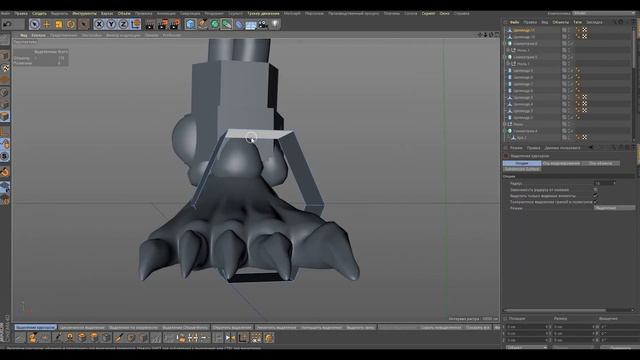Switch to polygon mode in left sidebar
This screenshot has height=360, width=640.
(x=5, y=117)
